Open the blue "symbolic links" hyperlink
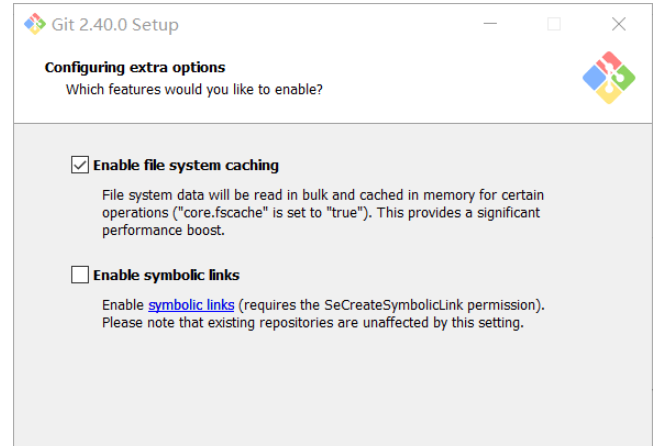Viewport: 661px width, 446px height. [191, 304]
